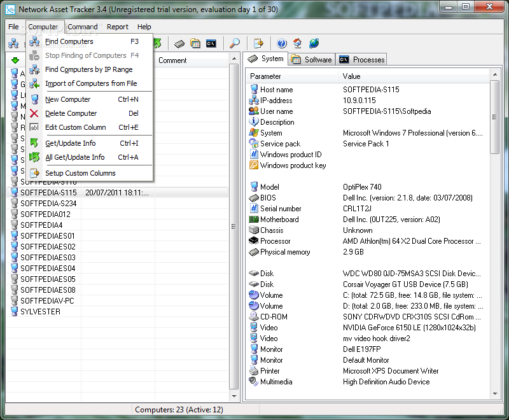Click the home page toolbar icon

point(297,43)
